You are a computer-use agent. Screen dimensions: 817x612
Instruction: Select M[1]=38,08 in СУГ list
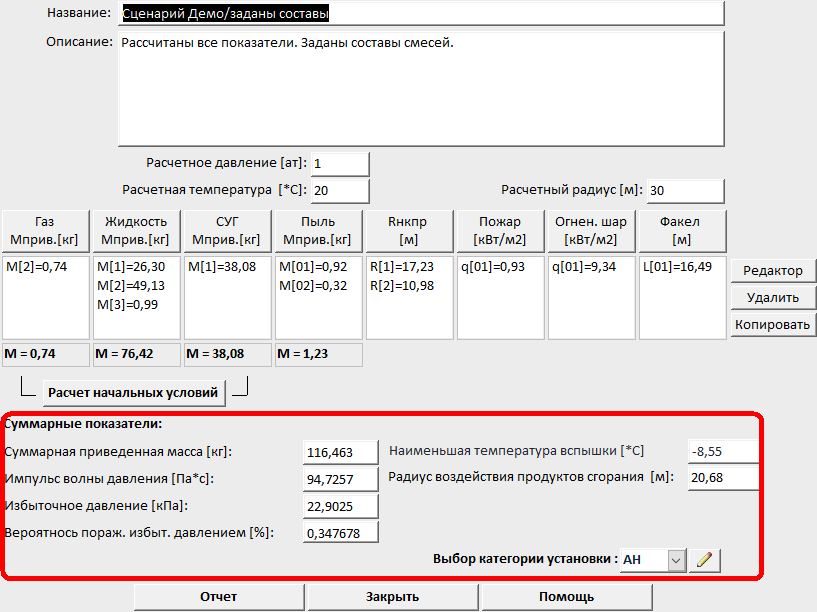pyautogui.click(x=222, y=267)
